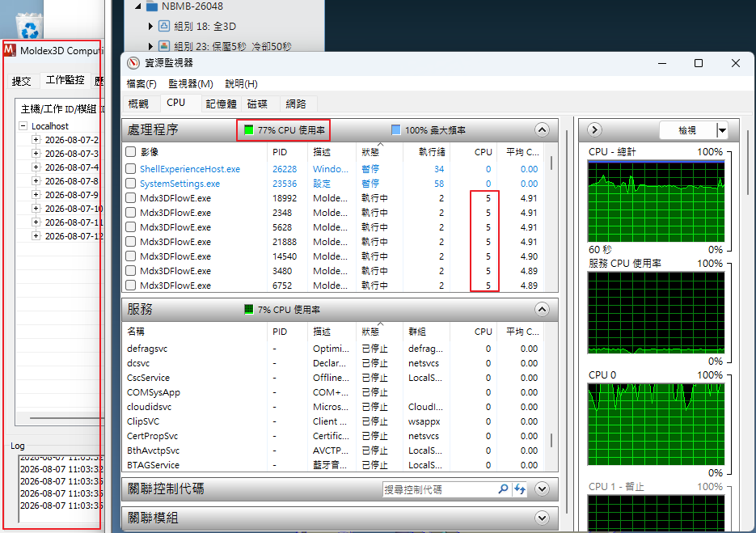Collapse the Localhost tree node
The width and height of the screenshot is (756, 533).
(x=23, y=126)
